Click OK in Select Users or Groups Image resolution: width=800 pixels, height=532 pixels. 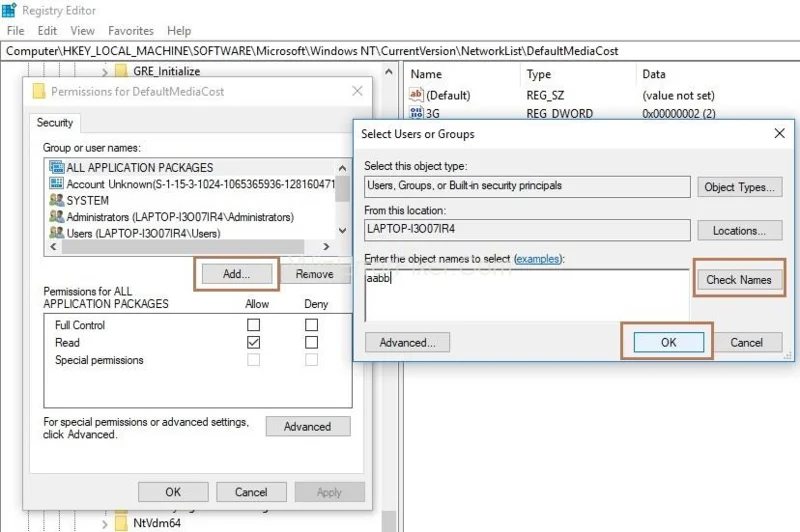click(x=668, y=342)
